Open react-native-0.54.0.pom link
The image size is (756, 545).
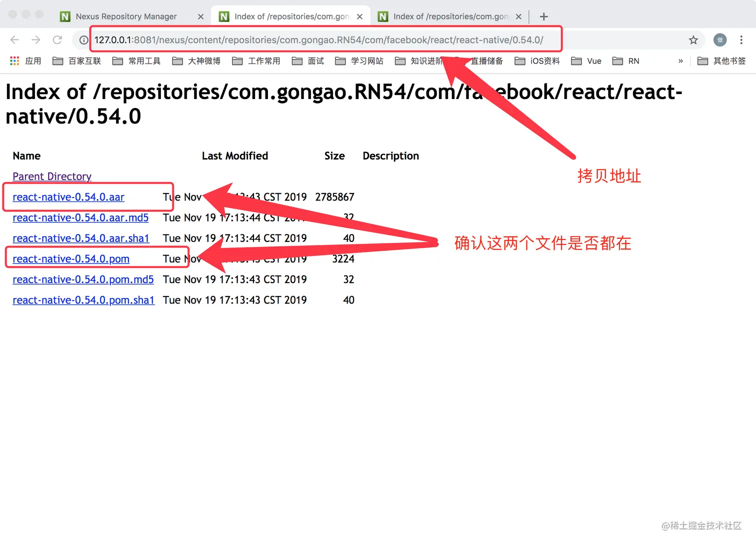pyautogui.click(x=71, y=258)
